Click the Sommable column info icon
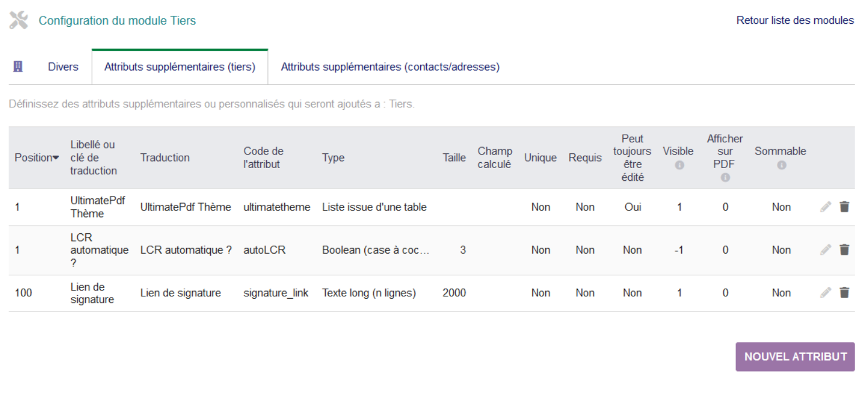Viewport: 868px width, 399px height. pos(782,166)
